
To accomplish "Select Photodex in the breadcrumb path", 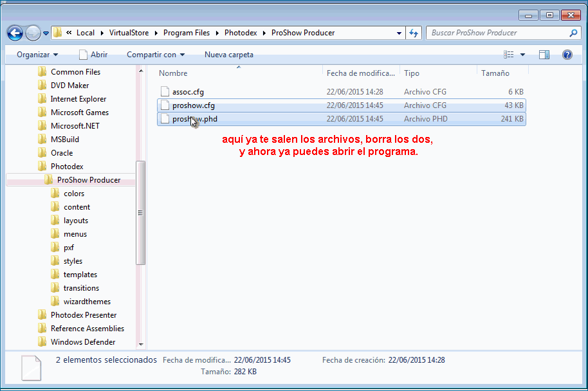I will (241, 33).
